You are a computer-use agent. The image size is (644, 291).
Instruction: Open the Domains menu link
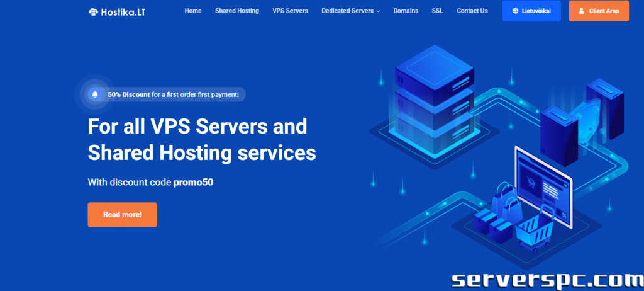406,11
